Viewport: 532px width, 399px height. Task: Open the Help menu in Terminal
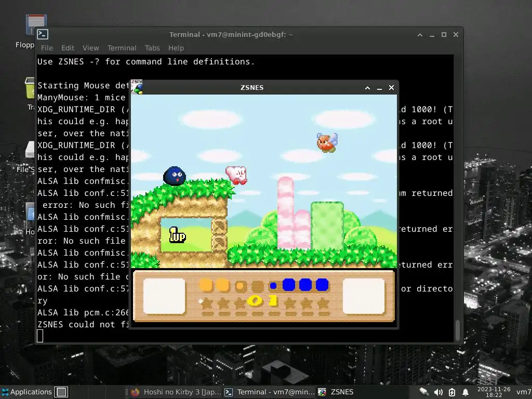click(x=176, y=48)
